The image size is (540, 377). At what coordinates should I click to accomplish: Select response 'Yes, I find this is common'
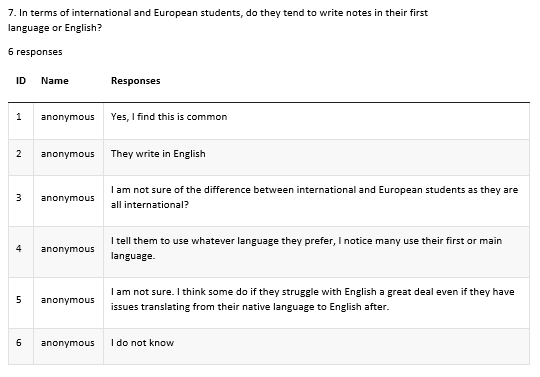(x=169, y=117)
